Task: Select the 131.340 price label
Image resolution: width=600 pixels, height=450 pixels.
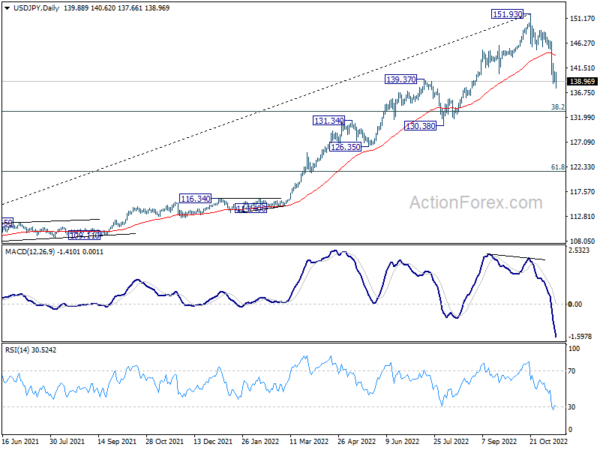Action: coord(329,121)
